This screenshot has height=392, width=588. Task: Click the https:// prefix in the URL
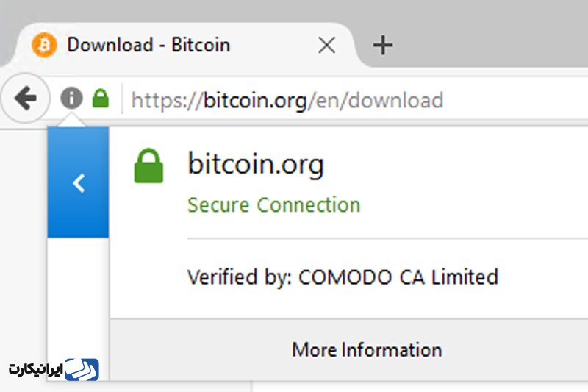[x=167, y=101]
